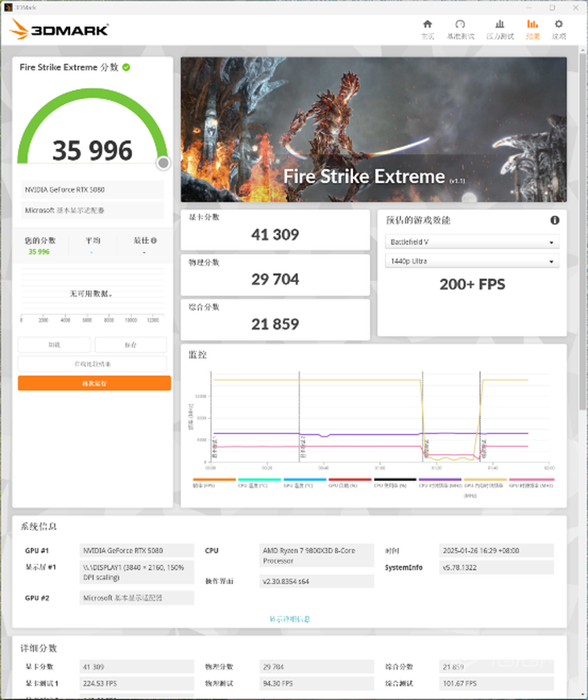Click the 200+ FPS estimate

[x=472, y=284]
